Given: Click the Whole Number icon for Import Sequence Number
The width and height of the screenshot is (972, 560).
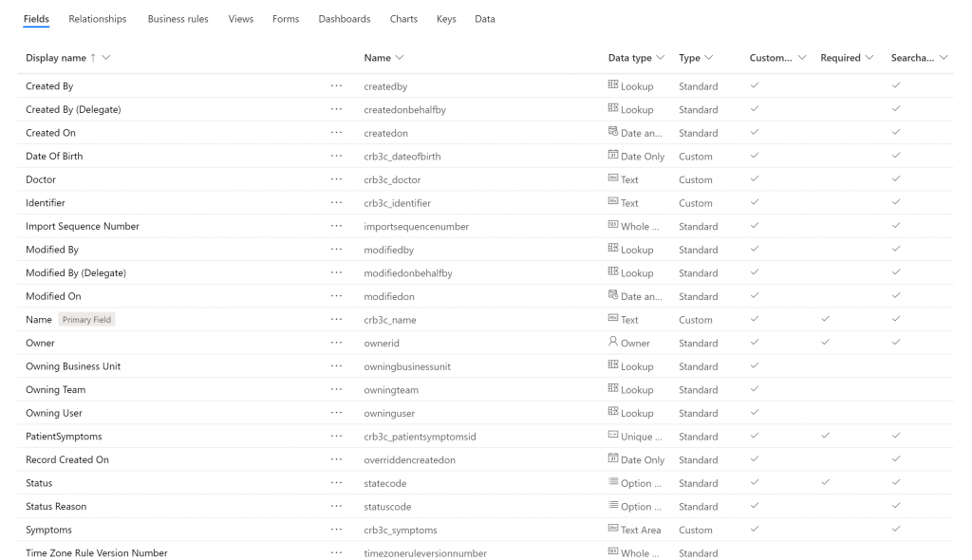Looking at the screenshot, I should coord(613,226).
